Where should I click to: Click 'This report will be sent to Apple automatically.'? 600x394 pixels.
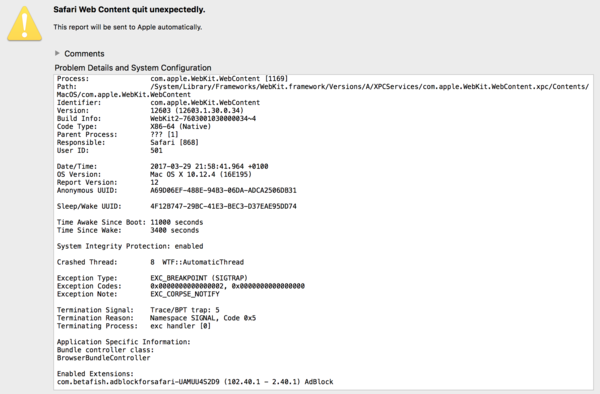(128, 27)
